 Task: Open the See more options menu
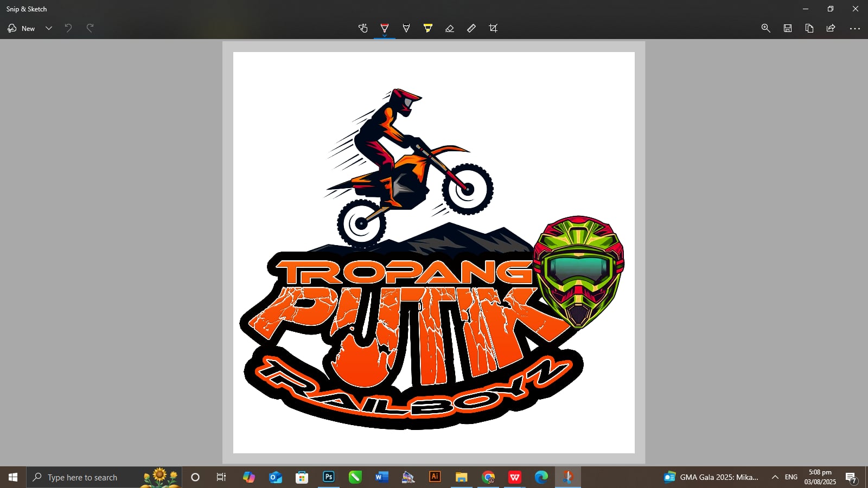tap(854, 28)
